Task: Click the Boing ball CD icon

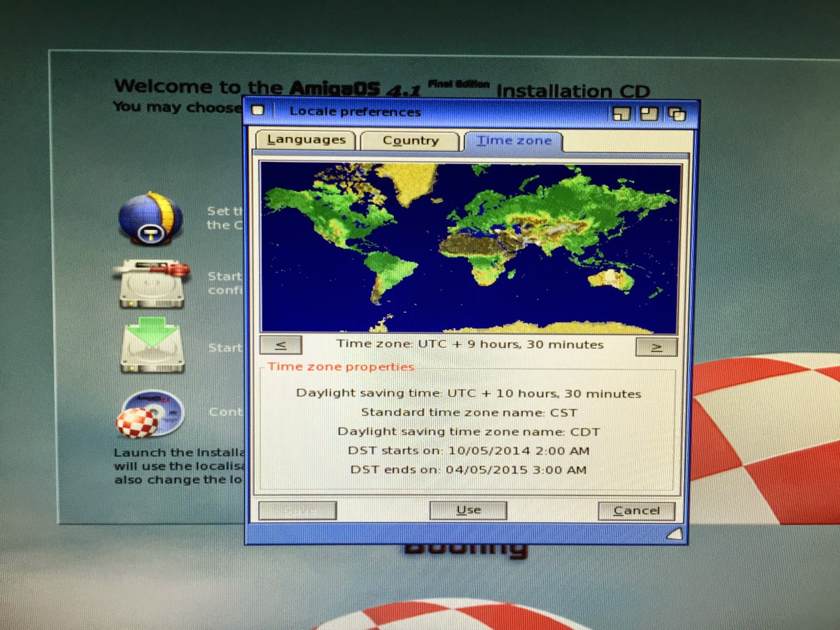Action: [151, 414]
